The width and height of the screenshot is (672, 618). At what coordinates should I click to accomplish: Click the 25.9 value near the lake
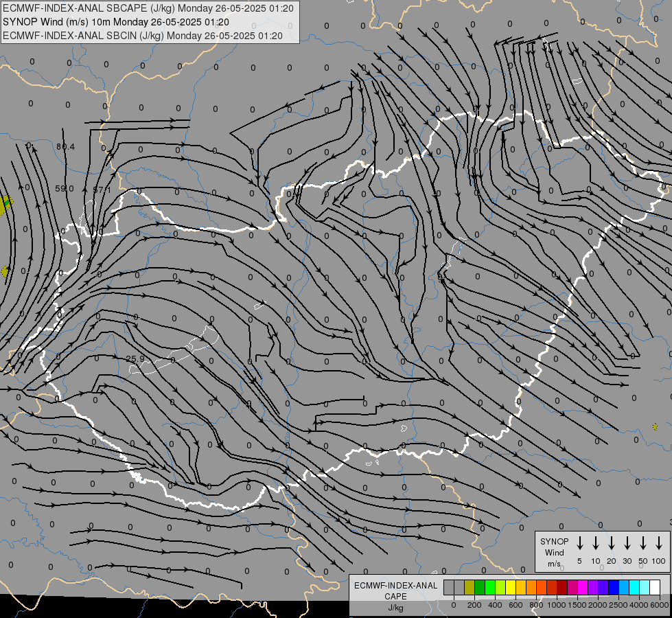(x=135, y=358)
